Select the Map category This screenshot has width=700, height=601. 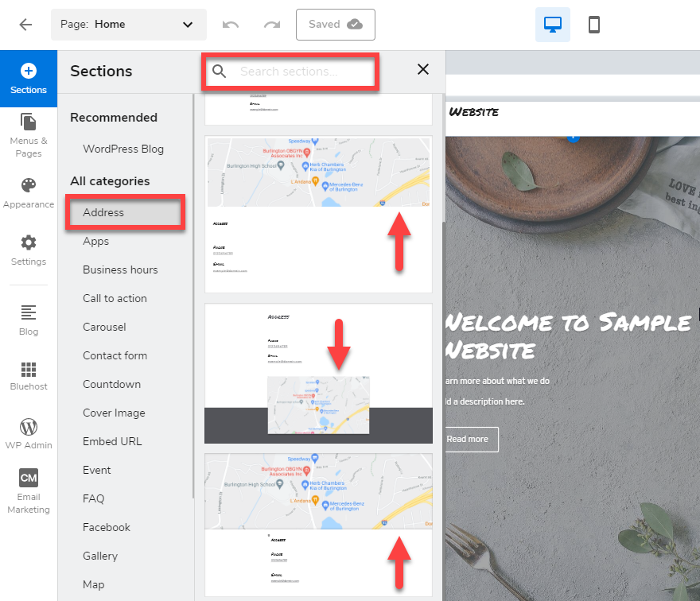(93, 584)
